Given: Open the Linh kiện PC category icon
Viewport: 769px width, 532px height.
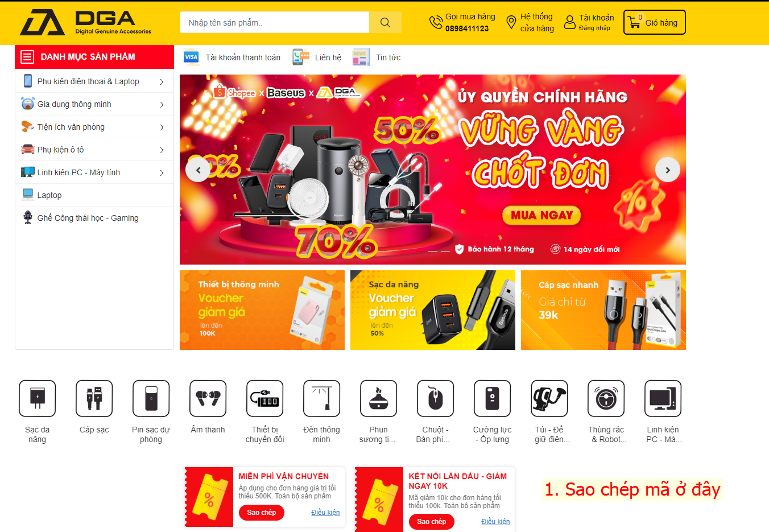Looking at the screenshot, I should 663,398.
